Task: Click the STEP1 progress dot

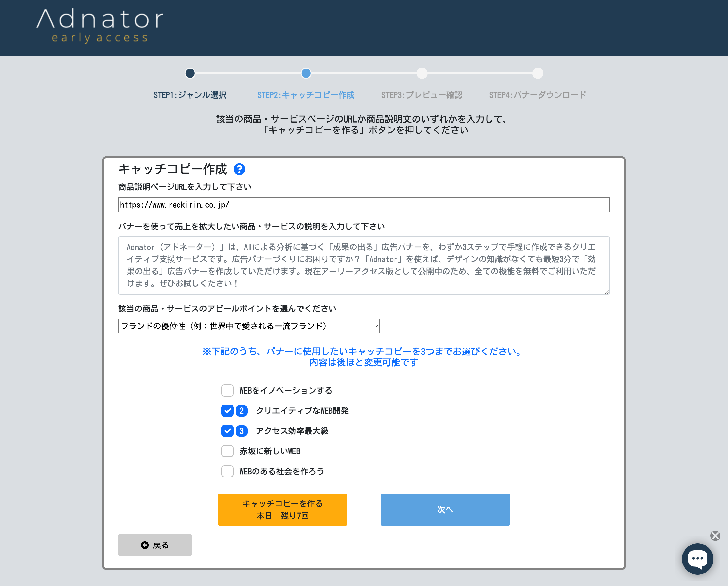Action: (x=190, y=73)
